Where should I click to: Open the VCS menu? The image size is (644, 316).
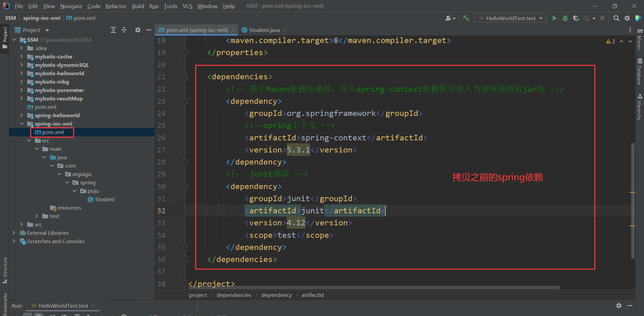tap(187, 6)
